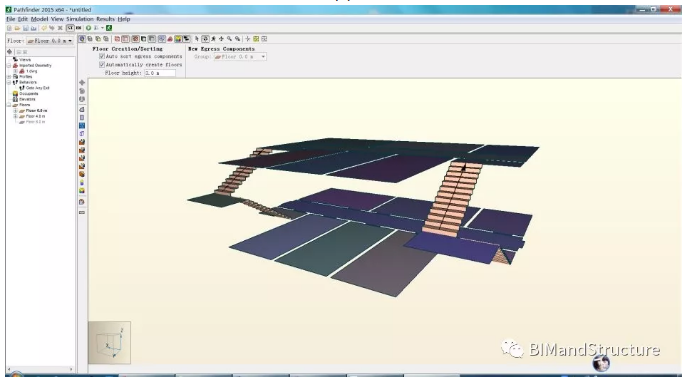Select the roam walking-figure tool
685x380 pixels.
pos(214,39)
